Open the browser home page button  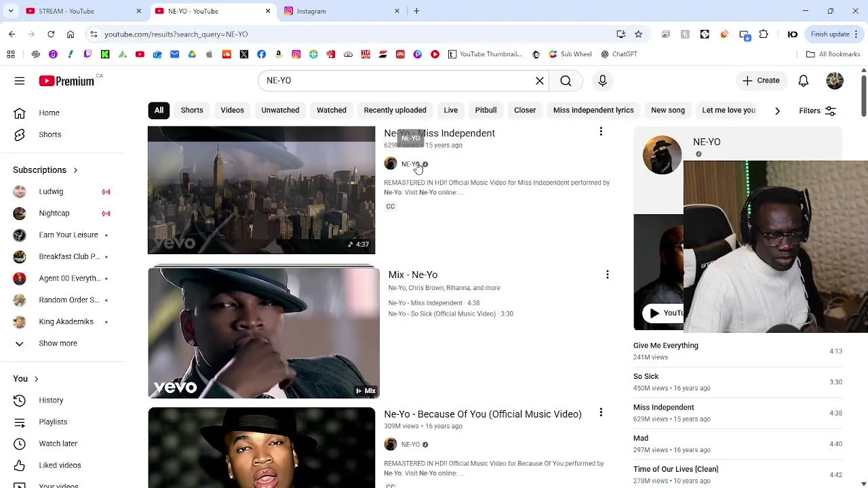(71, 34)
